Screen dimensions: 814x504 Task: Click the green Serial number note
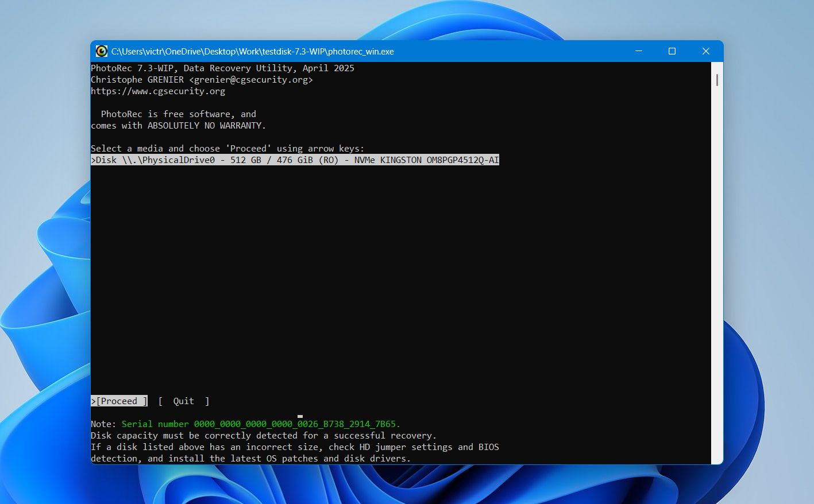(x=261, y=424)
